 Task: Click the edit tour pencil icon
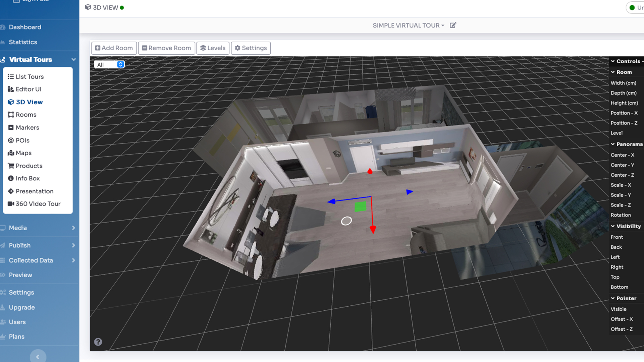click(x=453, y=25)
